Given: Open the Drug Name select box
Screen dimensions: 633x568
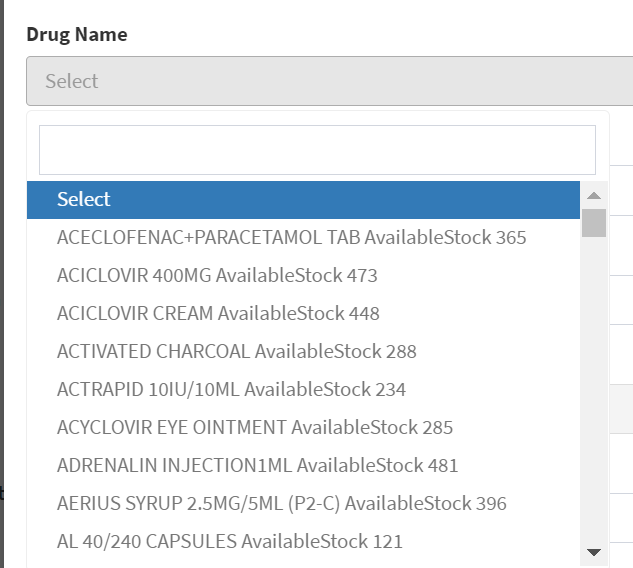Looking at the screenshot, I should (329, 81).
